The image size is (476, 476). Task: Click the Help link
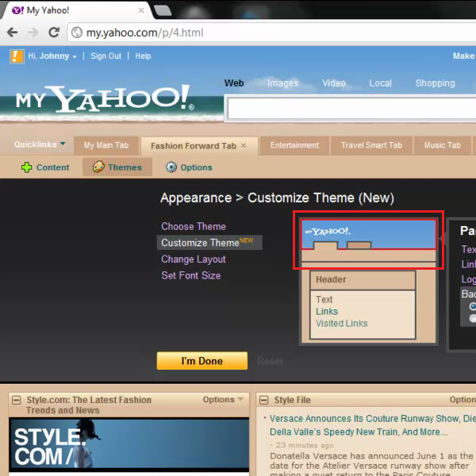(143, 56)
